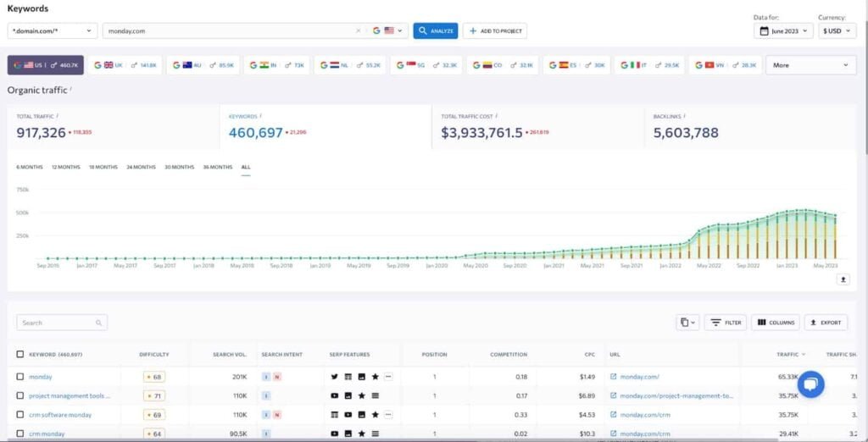The height and width of the screenshot is (442, 868).
Task: Open Google US search engine dropdown
Action: [389, 31]
